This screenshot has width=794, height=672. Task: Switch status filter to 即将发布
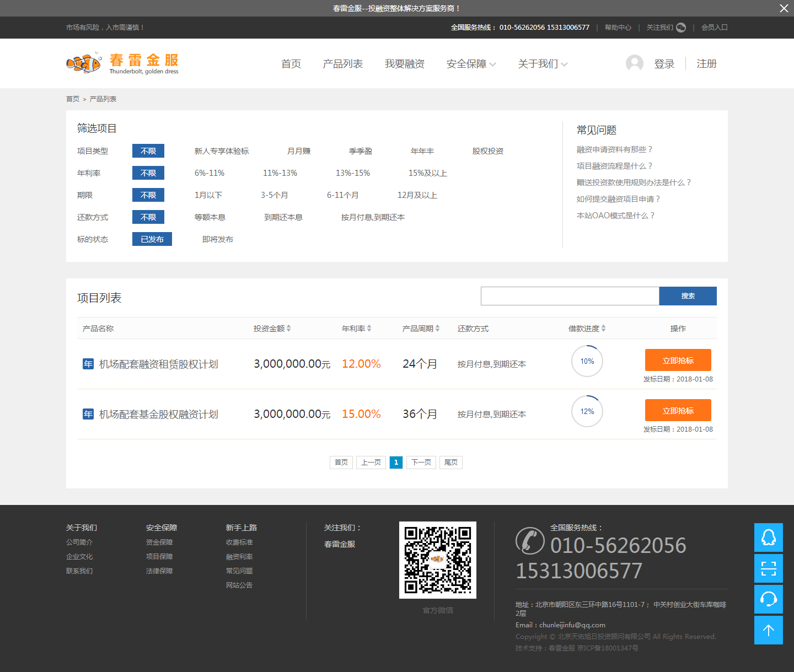point(218,239)
